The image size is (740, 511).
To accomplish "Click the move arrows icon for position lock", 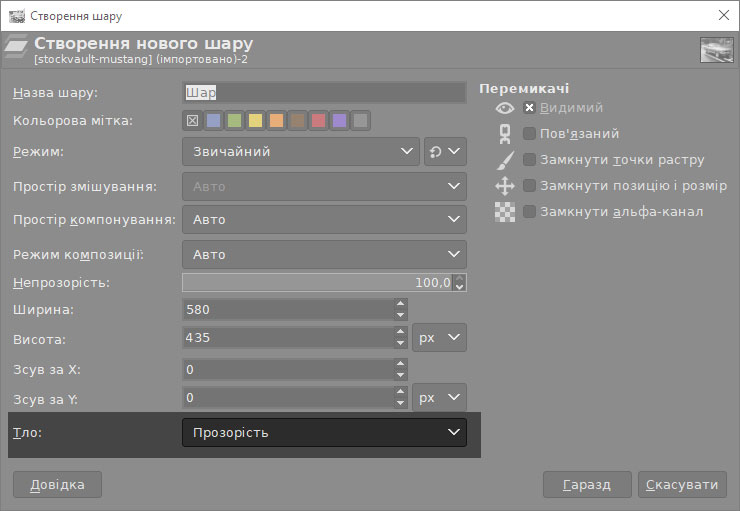I will 505,186.
